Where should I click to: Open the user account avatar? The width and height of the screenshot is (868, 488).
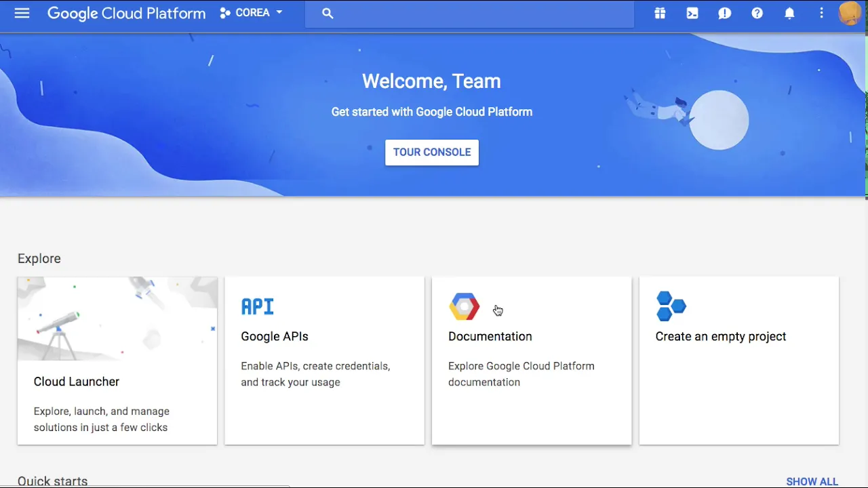click(x=850, y=14)
